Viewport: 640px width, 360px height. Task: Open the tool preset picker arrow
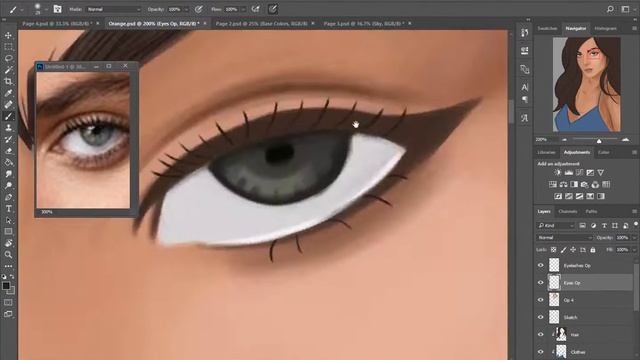(x=22, y=9)
